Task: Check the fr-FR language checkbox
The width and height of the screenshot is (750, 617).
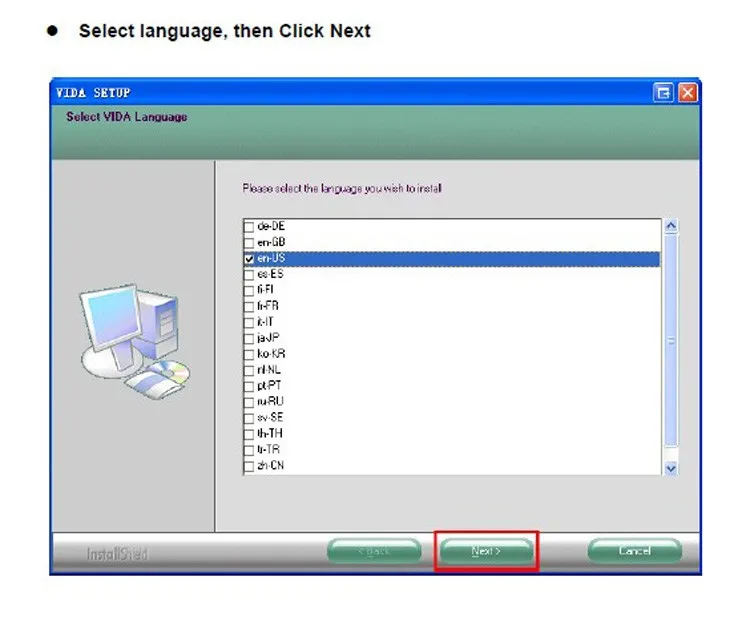Action: coord(249,307)
